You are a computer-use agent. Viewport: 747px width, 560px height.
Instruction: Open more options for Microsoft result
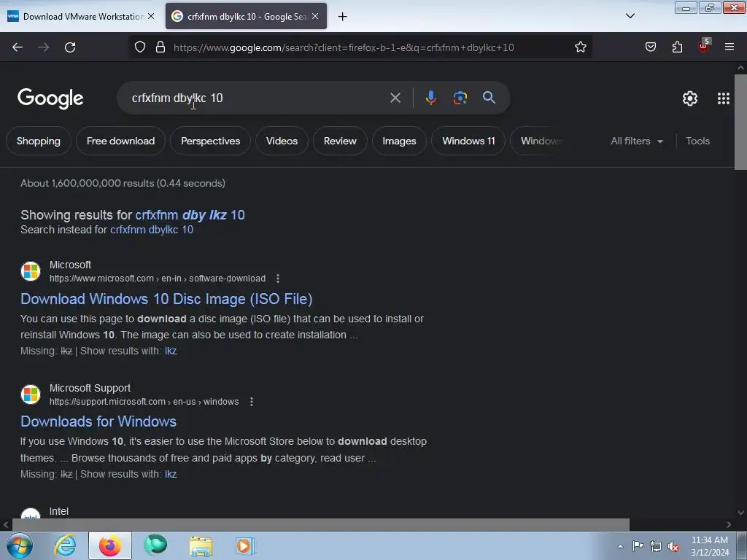pos(278,279)
